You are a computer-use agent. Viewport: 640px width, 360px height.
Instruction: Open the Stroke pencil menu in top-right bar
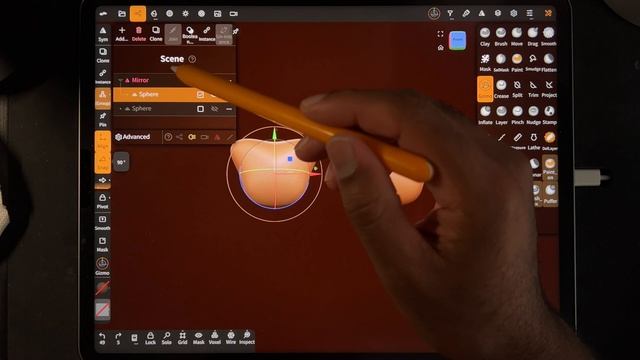[466, 13]
